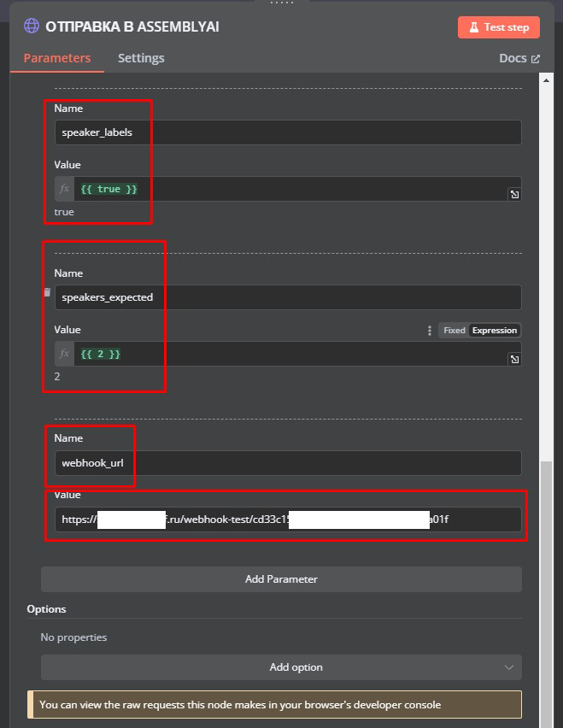Click the webhook_url name input field

(288, 463)
